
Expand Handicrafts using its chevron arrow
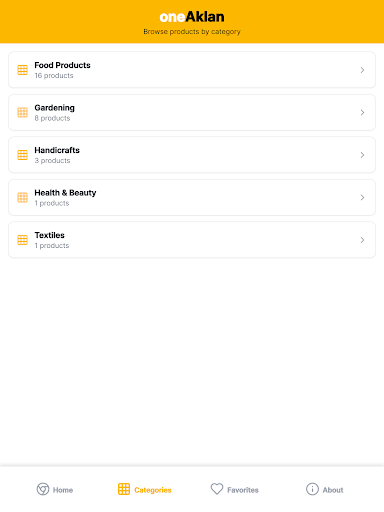(362, 155)
